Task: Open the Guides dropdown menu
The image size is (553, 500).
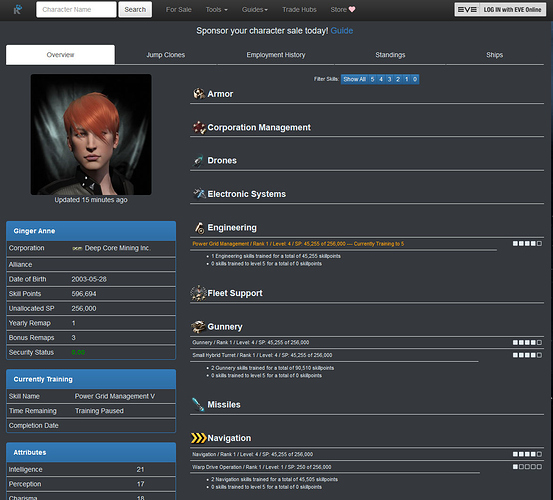Action: 255,10
